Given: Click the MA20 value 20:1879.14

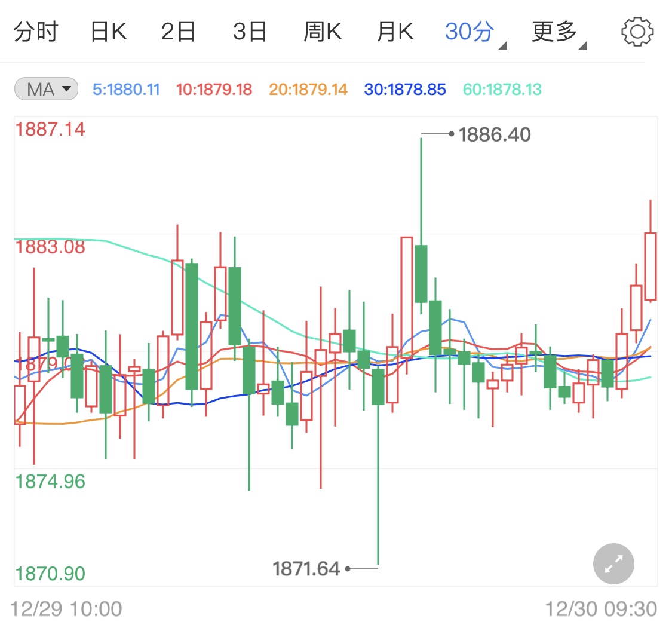Looking at the screenshot, I should pyautogui.click(x=308, y=90).
